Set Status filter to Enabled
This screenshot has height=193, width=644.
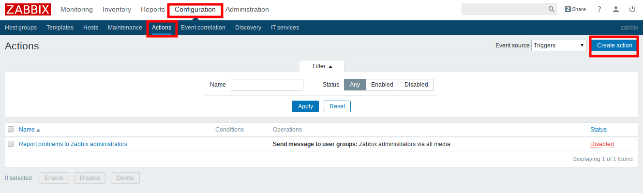[x=382, y=85]
